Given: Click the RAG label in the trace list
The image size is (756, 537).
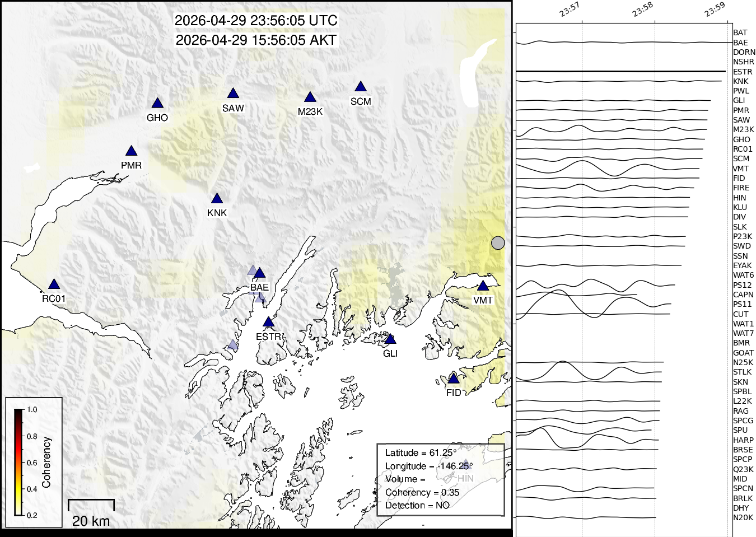Looking at the screenshot, I should tap(741, 411).
